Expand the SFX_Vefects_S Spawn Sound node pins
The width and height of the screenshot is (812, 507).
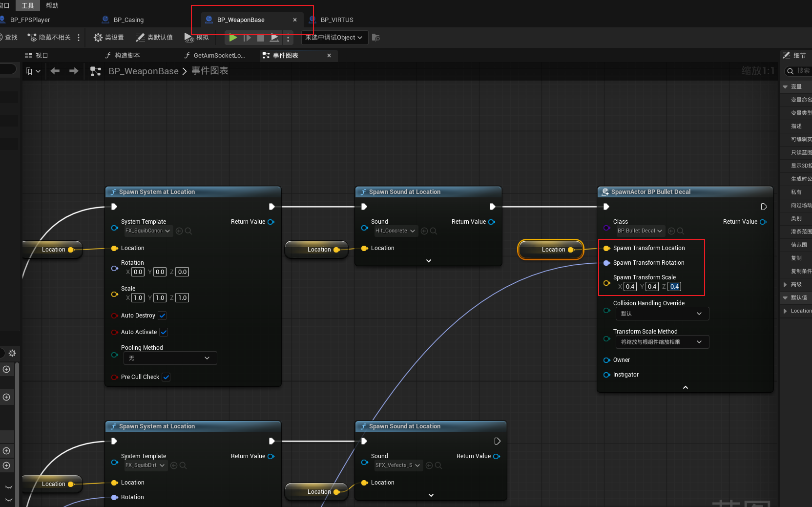(431, 495)
